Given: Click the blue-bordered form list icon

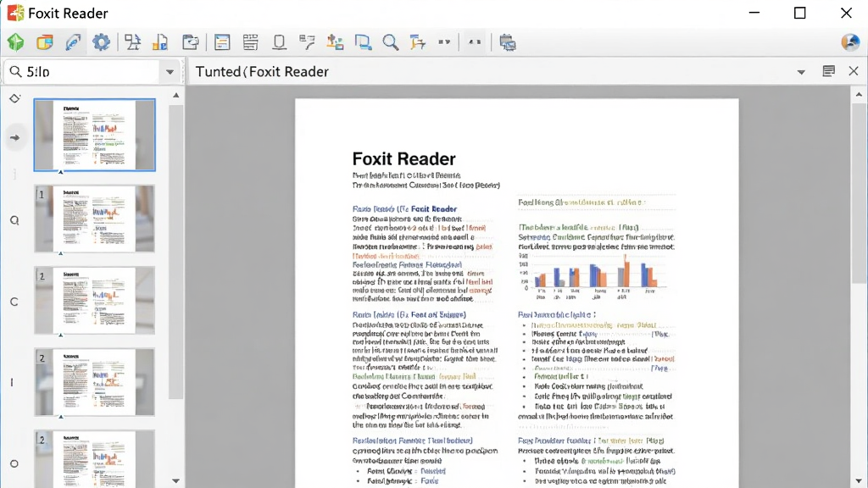Looking at the screenshot, I should pos(222,42).
